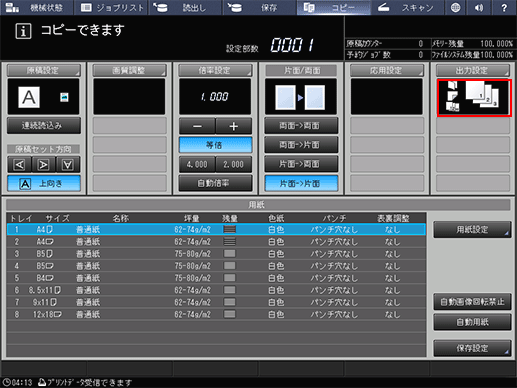Image resolution: width=517 pixels, height=388 pixels.
Task: Select tray 3 B5 paper row
Action: pyautogui.click(x=216, y=254)
